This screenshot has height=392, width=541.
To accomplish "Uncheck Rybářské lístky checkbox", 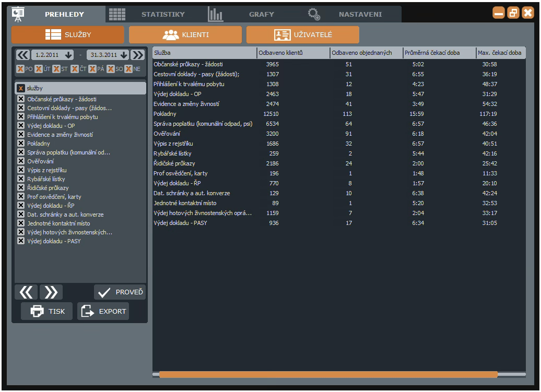I will point(21,179).
